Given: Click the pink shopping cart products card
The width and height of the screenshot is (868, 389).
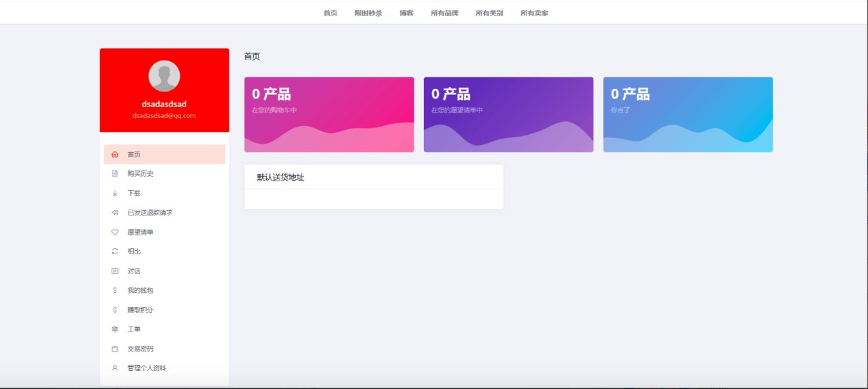Looking at the screenshot, I should (329, 115).
